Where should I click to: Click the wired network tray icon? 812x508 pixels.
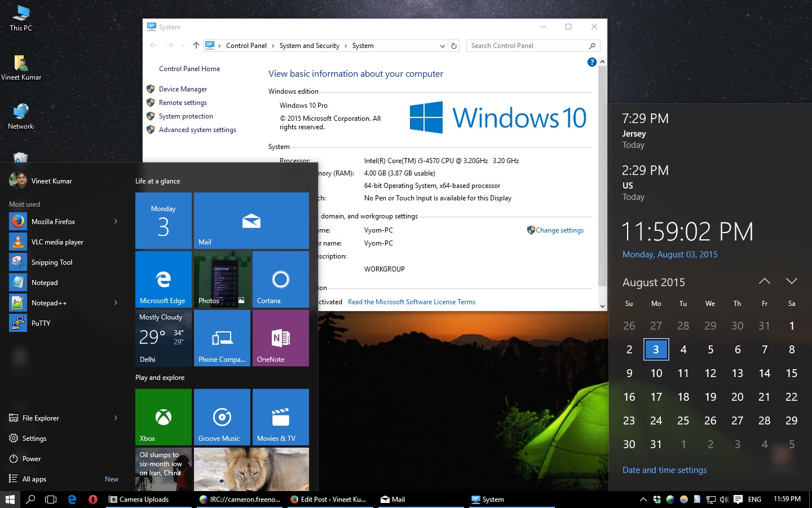(x=710, y=500)
